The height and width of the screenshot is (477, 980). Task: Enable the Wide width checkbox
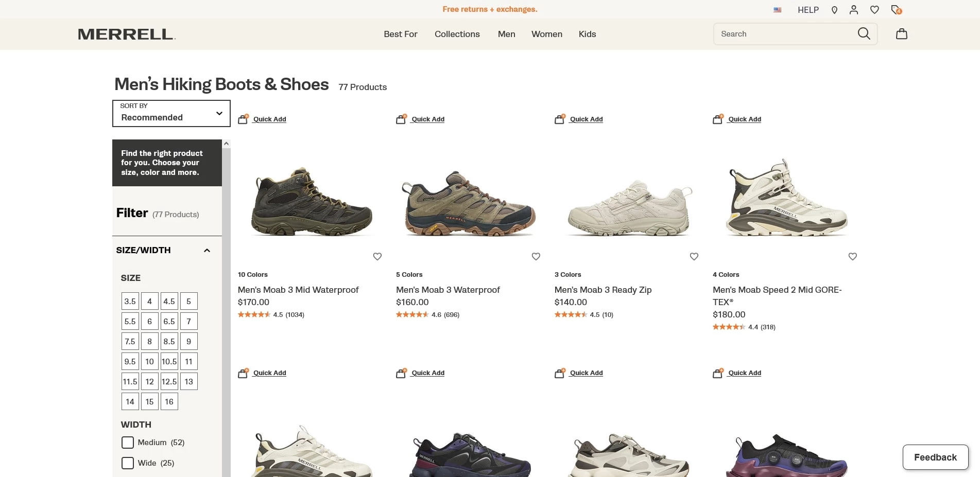point(127,463)
